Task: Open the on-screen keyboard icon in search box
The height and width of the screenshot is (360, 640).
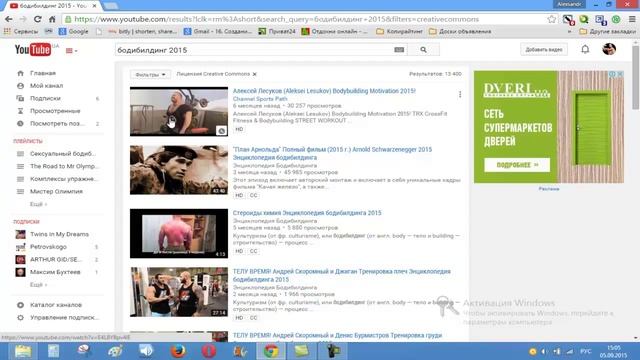Action: (x=399, y=50)
